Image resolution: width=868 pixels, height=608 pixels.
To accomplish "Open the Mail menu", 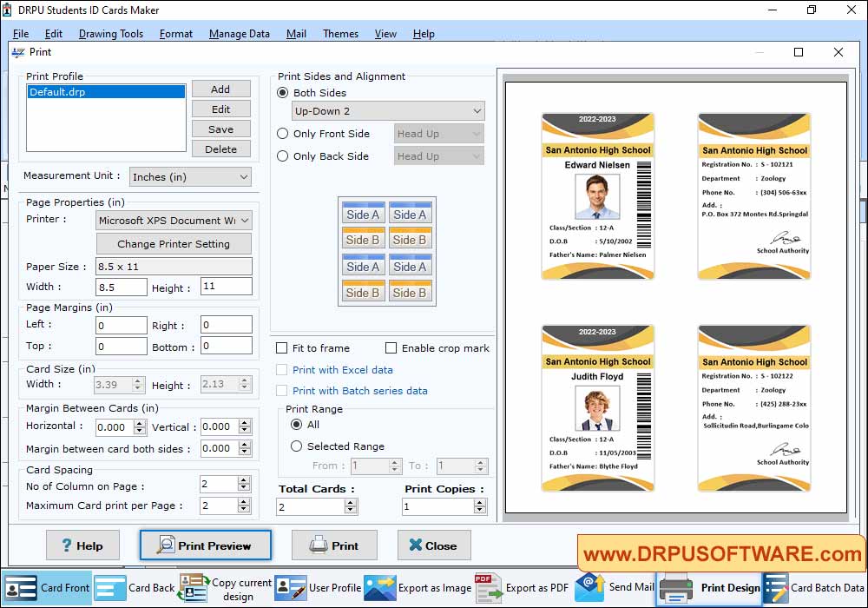I will (296, 34).
